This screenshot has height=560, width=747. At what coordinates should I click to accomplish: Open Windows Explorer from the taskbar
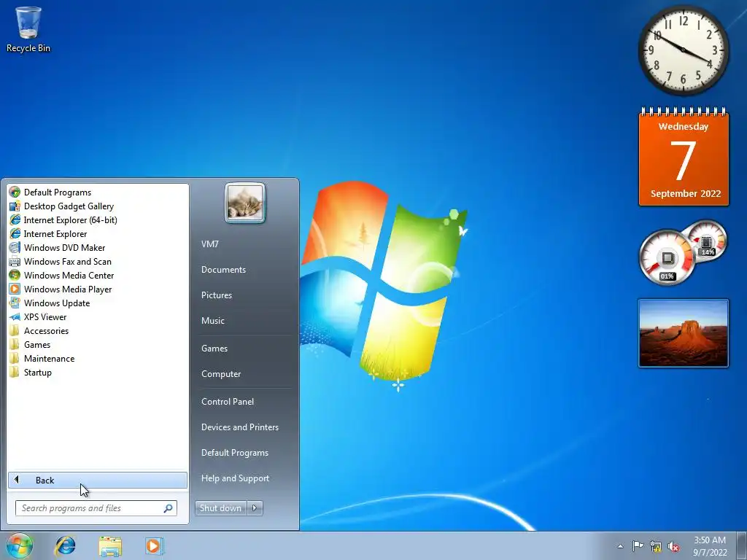pos(110,545)
